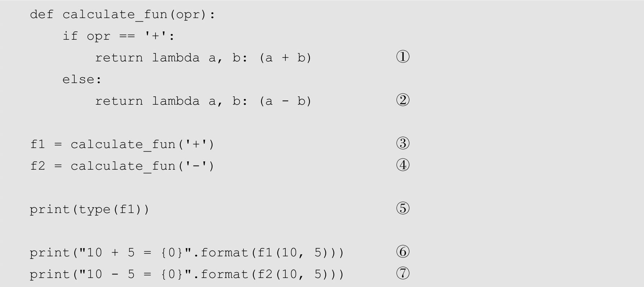
Task: Click the circled number 7 marker
Action: [403, 273]
